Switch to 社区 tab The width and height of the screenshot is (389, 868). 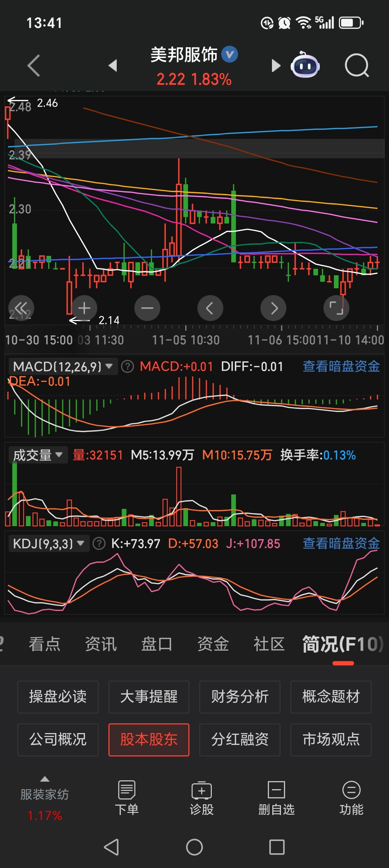pos(269,644)
